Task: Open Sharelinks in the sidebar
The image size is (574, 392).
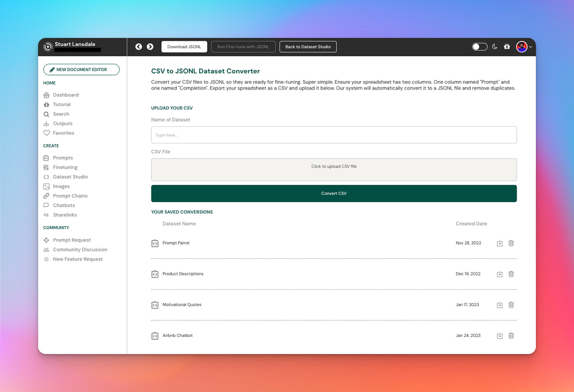Action: pos(60,215)
